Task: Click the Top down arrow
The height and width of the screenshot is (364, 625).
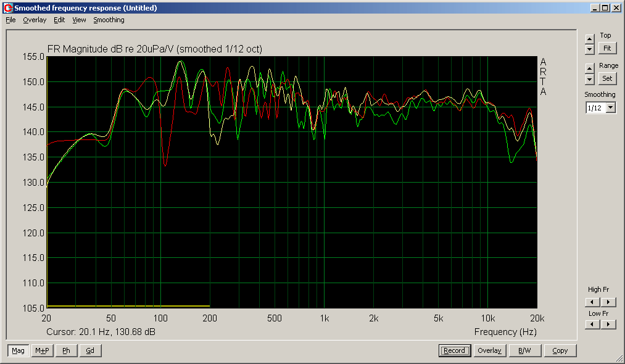Action: click(x=589, y=49)
